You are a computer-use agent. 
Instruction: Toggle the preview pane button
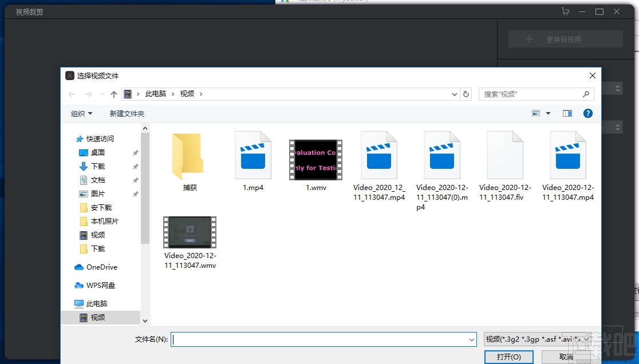click(x=567, y=113)
